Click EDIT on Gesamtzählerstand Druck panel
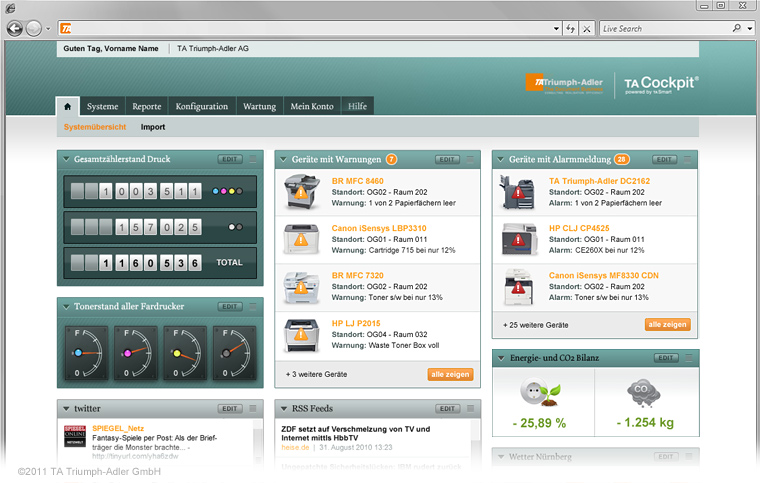760x483 pixels. point(230,159)
